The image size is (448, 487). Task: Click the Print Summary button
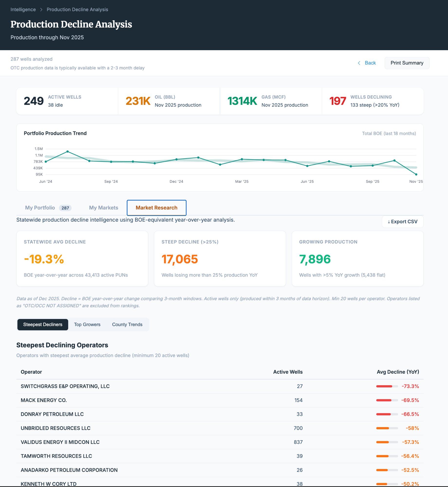[407, 63]
